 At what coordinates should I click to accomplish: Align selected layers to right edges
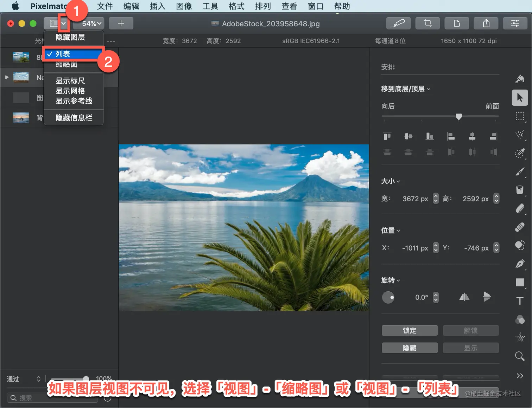pyautogui.click(x=494, y=136)
